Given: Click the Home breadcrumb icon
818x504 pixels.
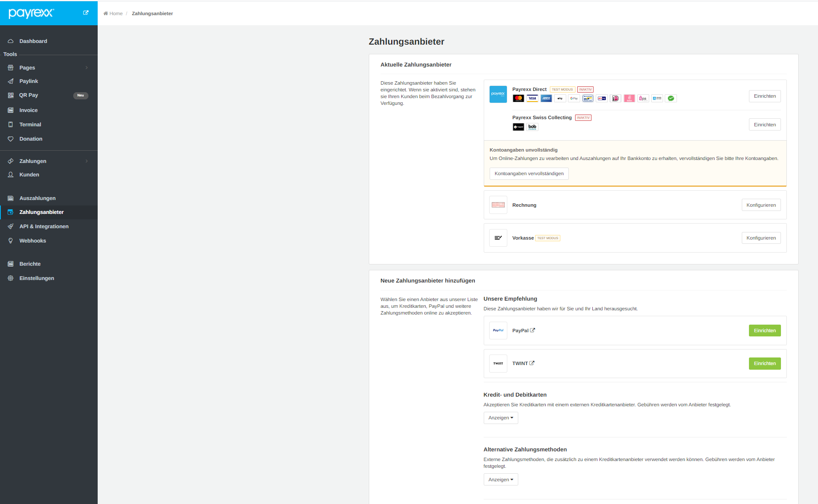Looking at the screenshot, I should click(106, 13).
